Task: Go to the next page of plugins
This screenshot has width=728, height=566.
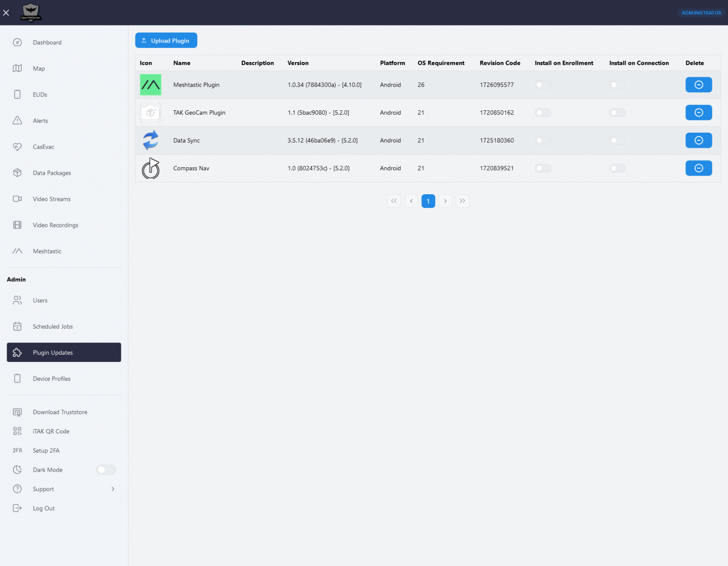Action: click(x=445, y=201)
